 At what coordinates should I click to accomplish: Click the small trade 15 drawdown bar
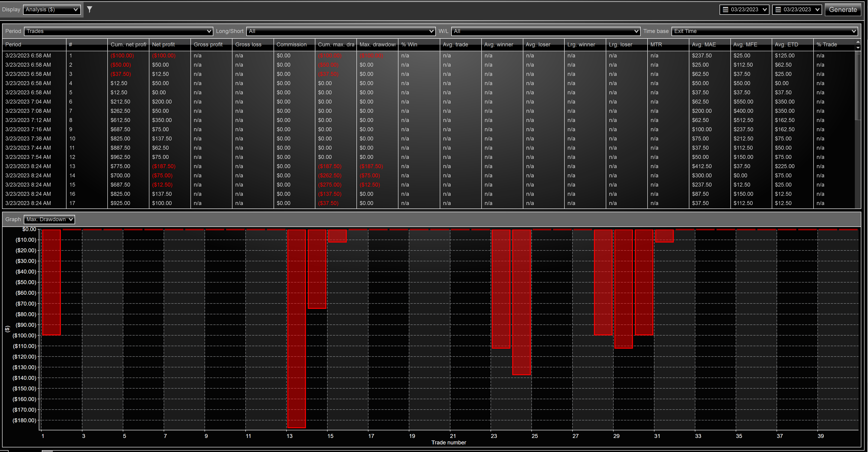[x=337, y=236]
